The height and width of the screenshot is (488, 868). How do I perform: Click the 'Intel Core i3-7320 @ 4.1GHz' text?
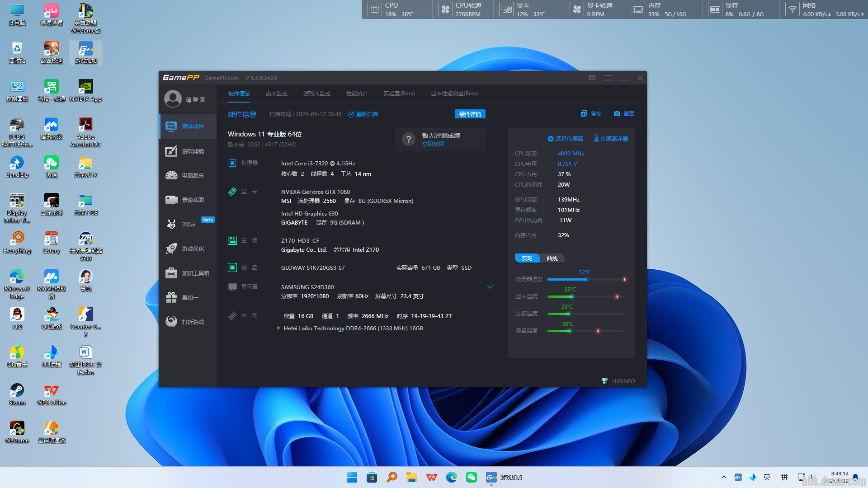[x=318, y=164]
